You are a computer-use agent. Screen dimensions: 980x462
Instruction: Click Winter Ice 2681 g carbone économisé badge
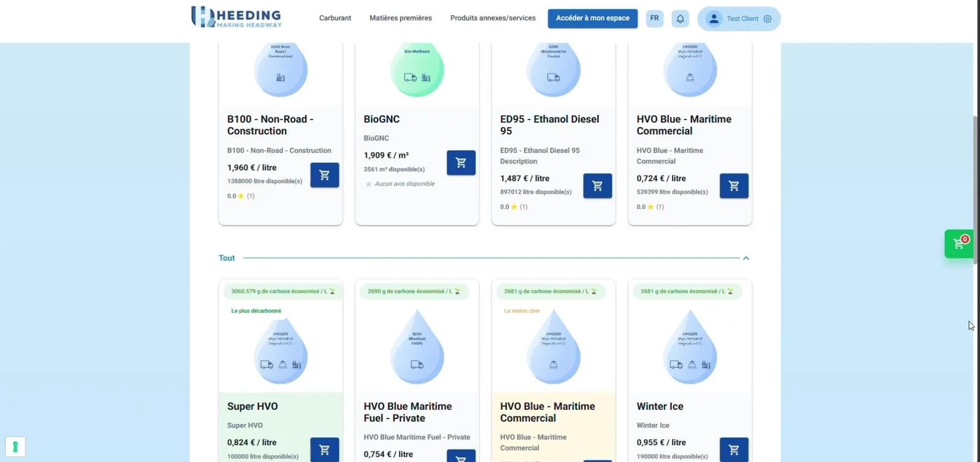click(x=687, y=292)
